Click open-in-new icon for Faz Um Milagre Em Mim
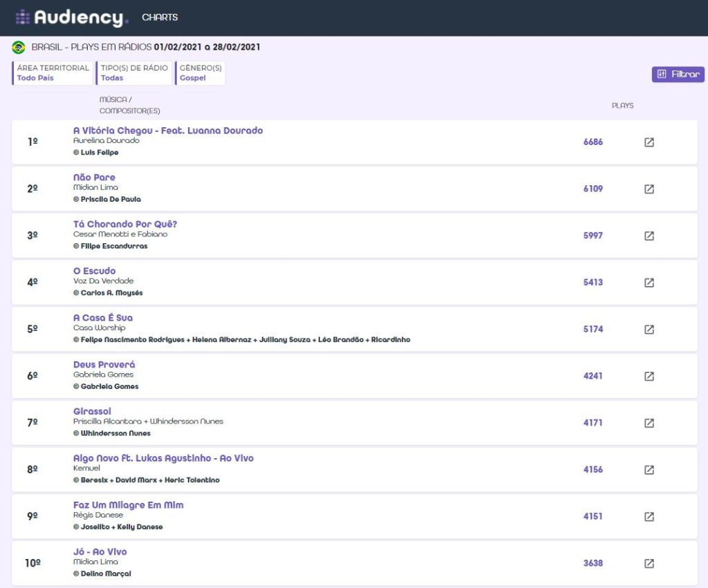Screen dimensions: 708x588 point(649,516)
